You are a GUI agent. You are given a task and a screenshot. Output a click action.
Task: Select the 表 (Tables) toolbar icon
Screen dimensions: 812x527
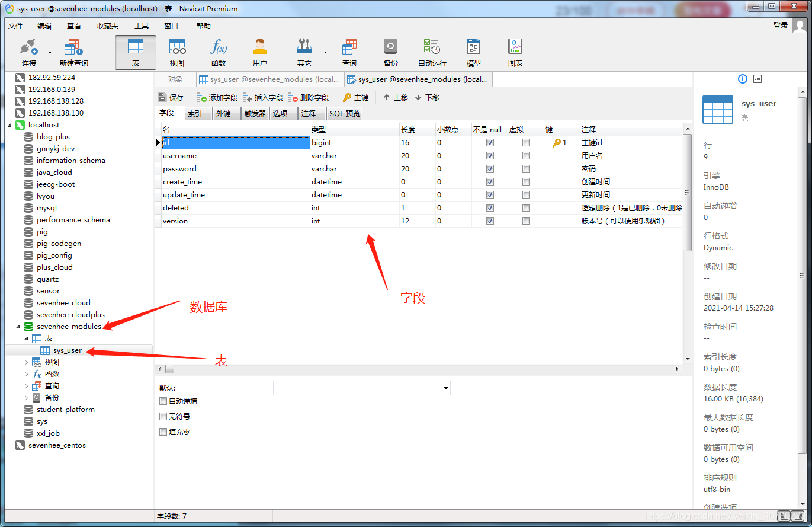pyautogui.click(x=135, y=51)
